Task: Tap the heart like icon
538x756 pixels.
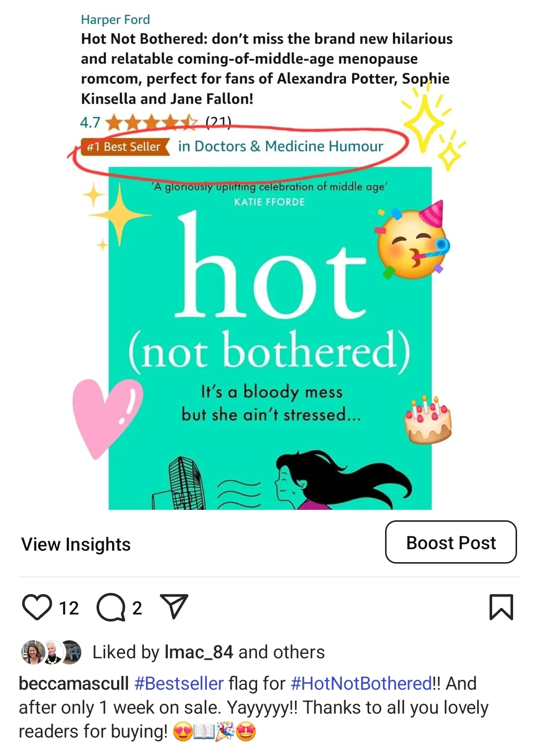Action: tap(37, 607)
